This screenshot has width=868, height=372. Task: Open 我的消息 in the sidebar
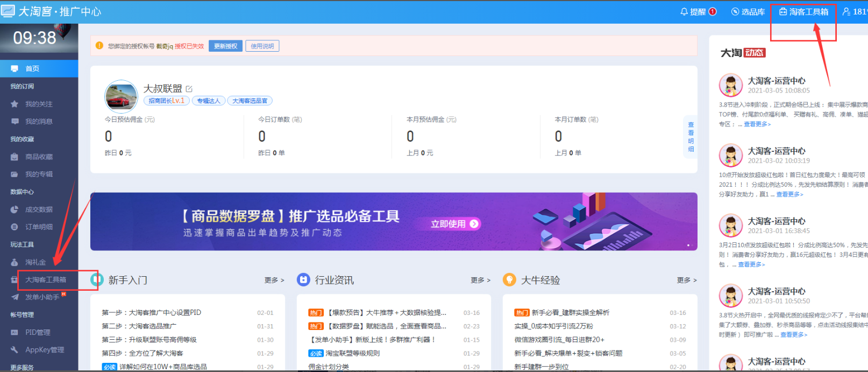39,122
